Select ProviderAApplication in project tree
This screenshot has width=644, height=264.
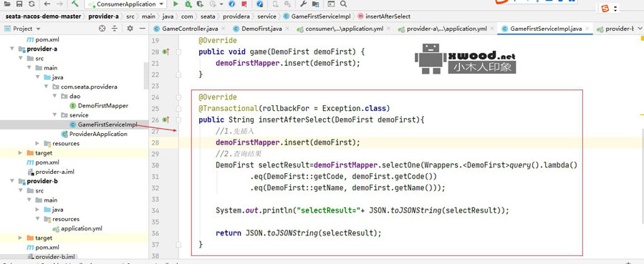94,134
